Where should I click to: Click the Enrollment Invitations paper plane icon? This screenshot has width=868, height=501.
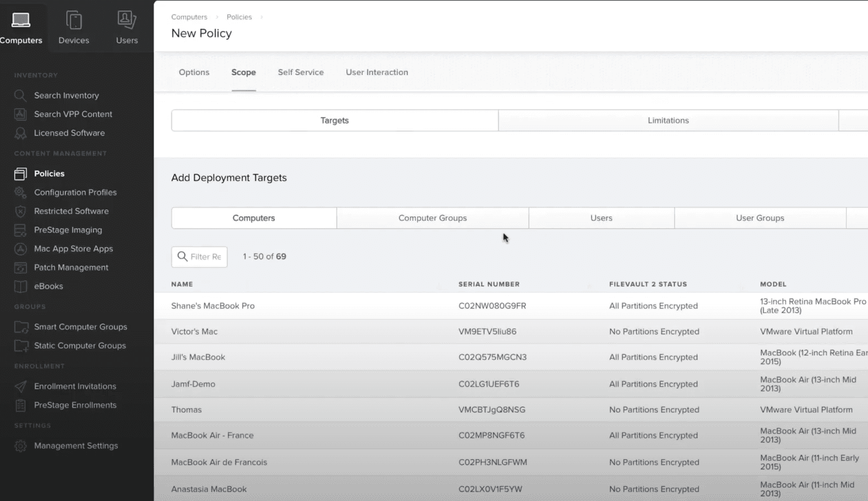point(20,386)
